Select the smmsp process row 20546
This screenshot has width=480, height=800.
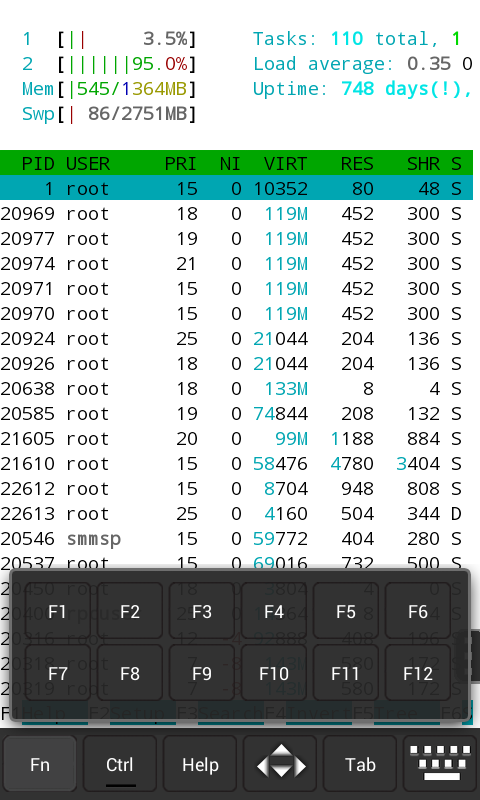click(236, 538)
